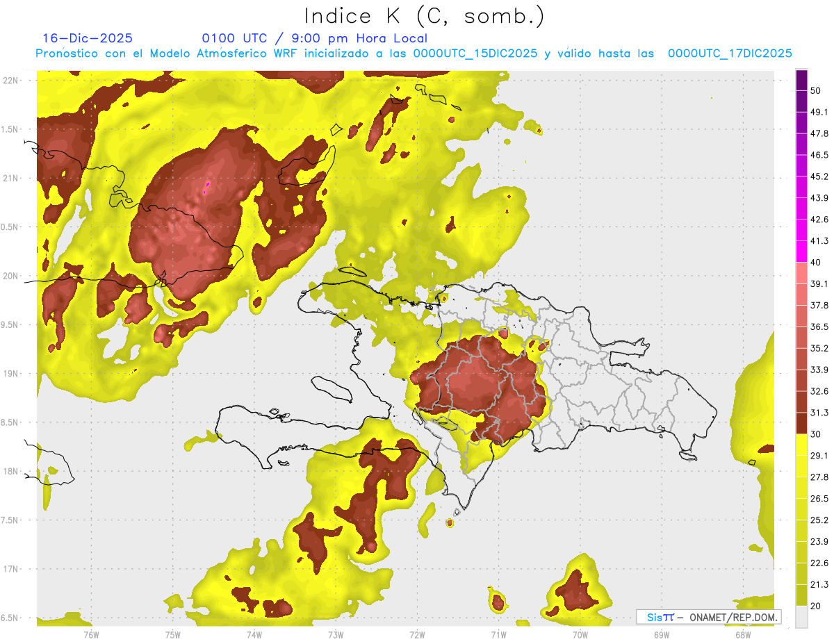Click the '21N' latitude label
The width and height of the screenshot is (834, 644).
coord(11,179)
